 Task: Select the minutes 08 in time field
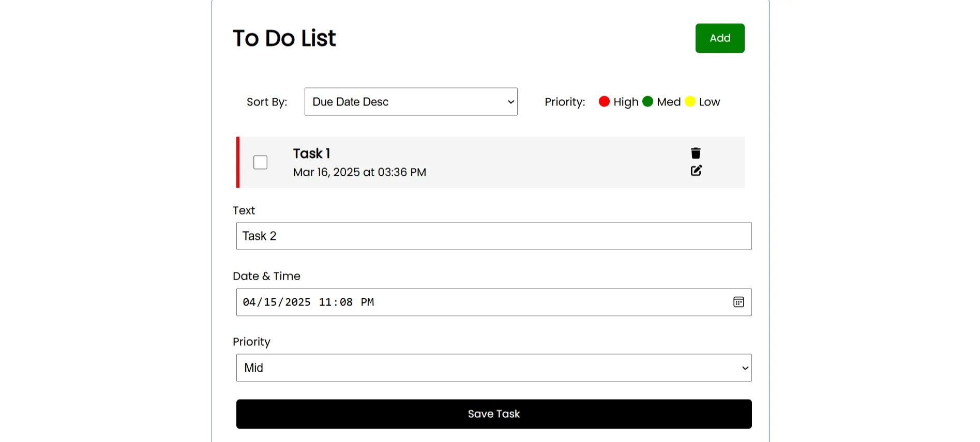346,302
